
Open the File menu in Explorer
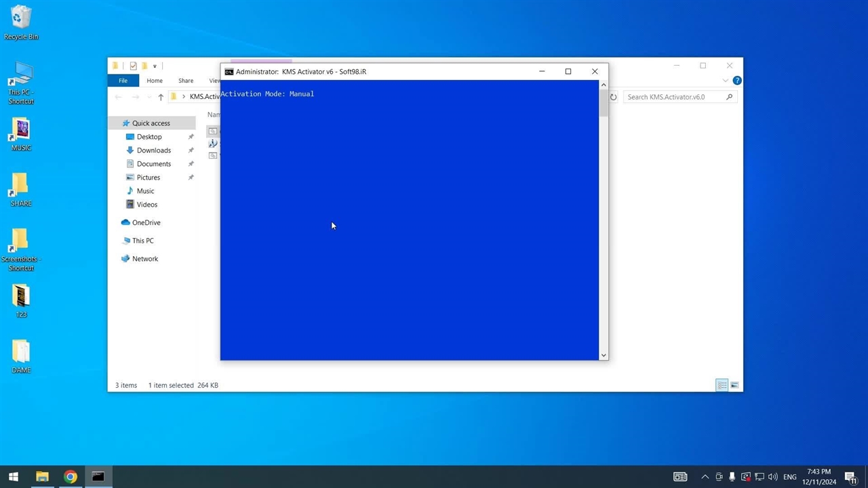tap(123, 81)
